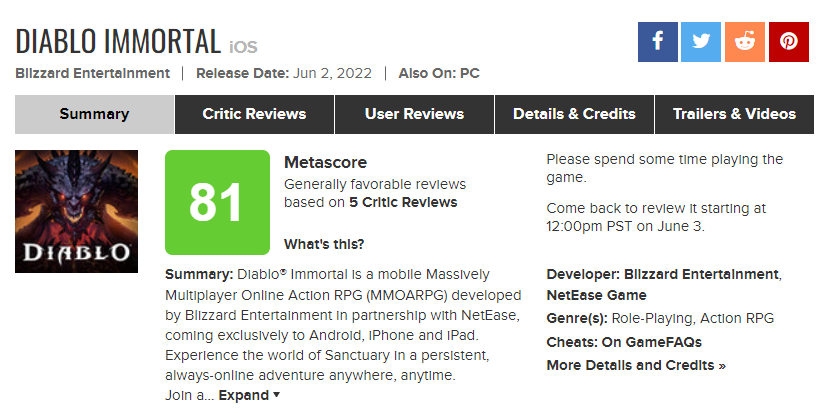
Task: Expand the full game summary
Action: pyautogui.click(x=249, y=395)
